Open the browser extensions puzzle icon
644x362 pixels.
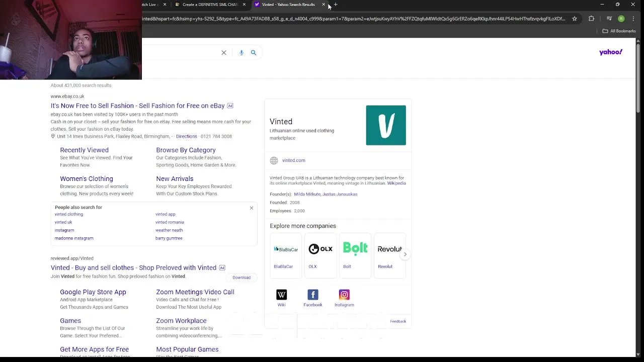[592, 19]
